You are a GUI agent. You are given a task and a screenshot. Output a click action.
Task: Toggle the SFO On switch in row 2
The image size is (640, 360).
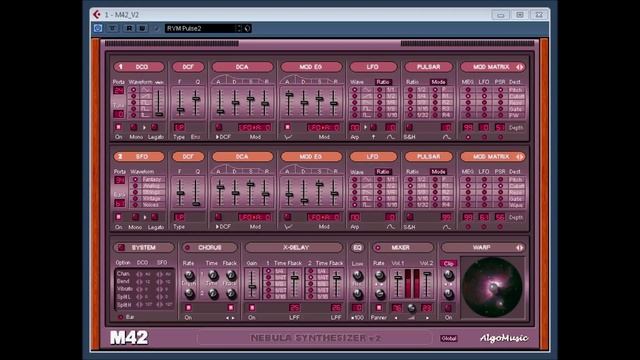tap(118, 217)
